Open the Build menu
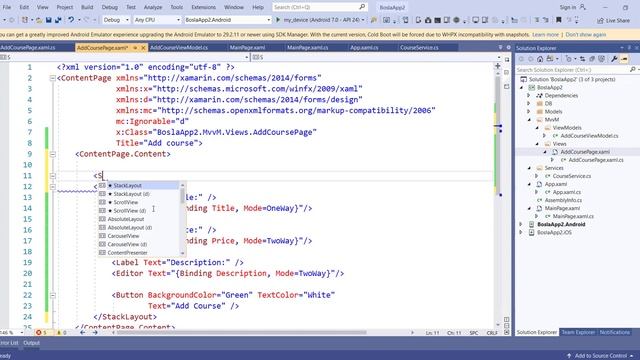This screenshot has height=360, width=640. click(x=87, y=7)
